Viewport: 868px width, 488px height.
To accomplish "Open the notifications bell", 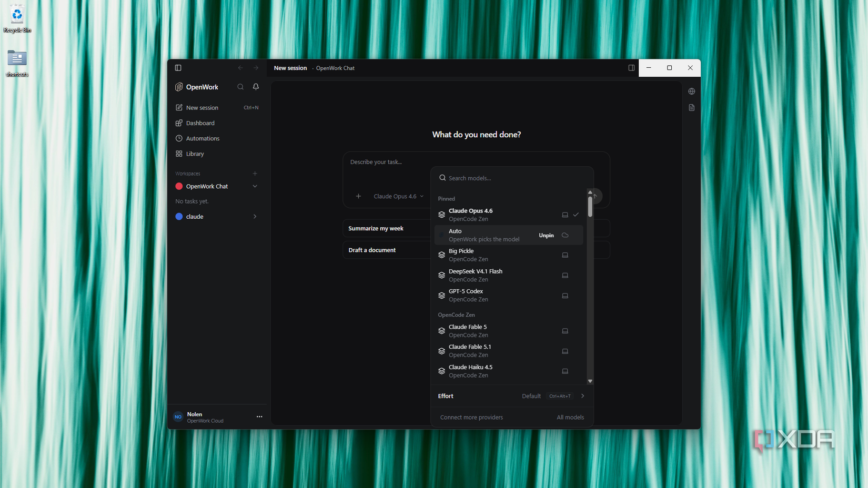I will (256, 87).
